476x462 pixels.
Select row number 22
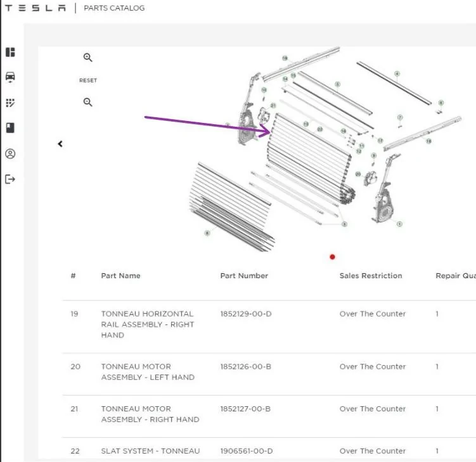tap(75, 451)
